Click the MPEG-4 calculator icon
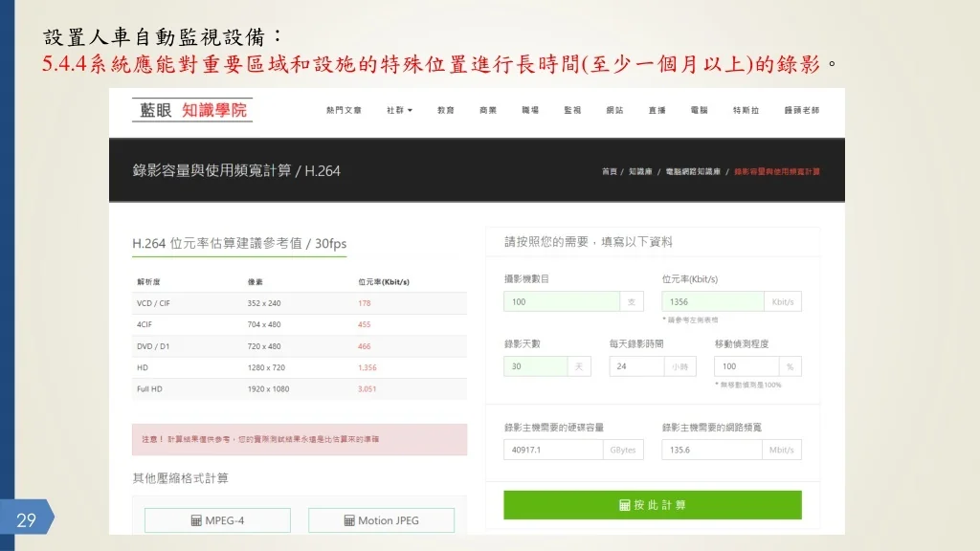This screenshot has width=980, height=551. click(x=196, y=520)
